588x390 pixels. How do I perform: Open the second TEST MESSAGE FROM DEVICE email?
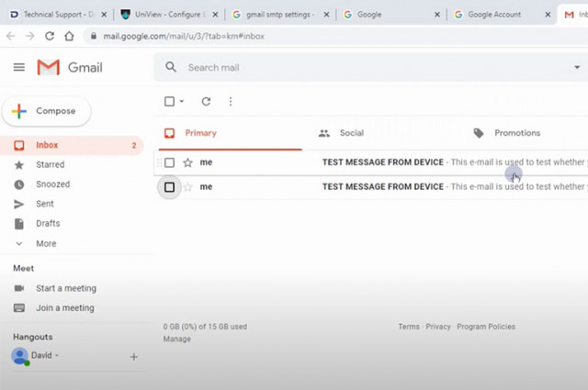click(x=371, y=186)
